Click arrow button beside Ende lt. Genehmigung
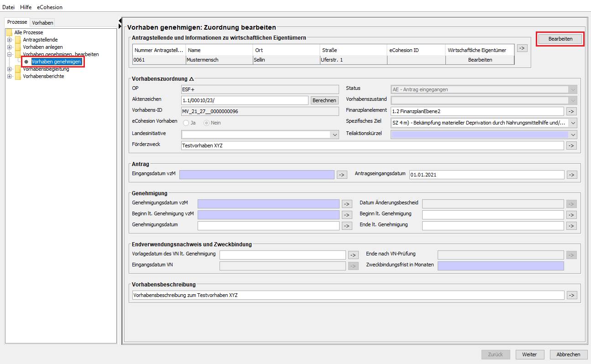This screenshot has width=591, height=364. [571, 225]
